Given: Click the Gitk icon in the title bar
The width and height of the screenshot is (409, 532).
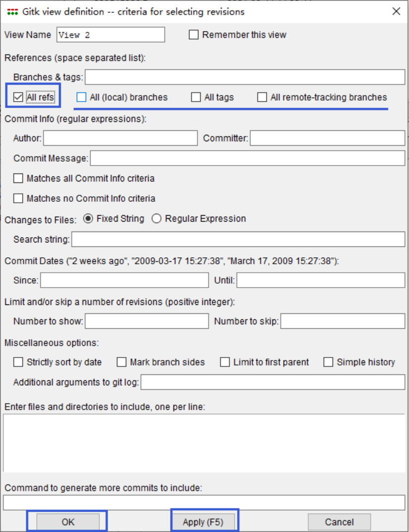Looking at the screenshot, I should [x=12, y=12].
